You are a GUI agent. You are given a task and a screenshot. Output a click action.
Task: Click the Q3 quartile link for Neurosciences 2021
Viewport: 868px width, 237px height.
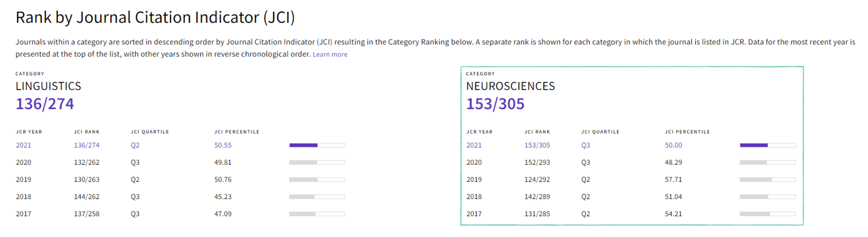point(586,145)
